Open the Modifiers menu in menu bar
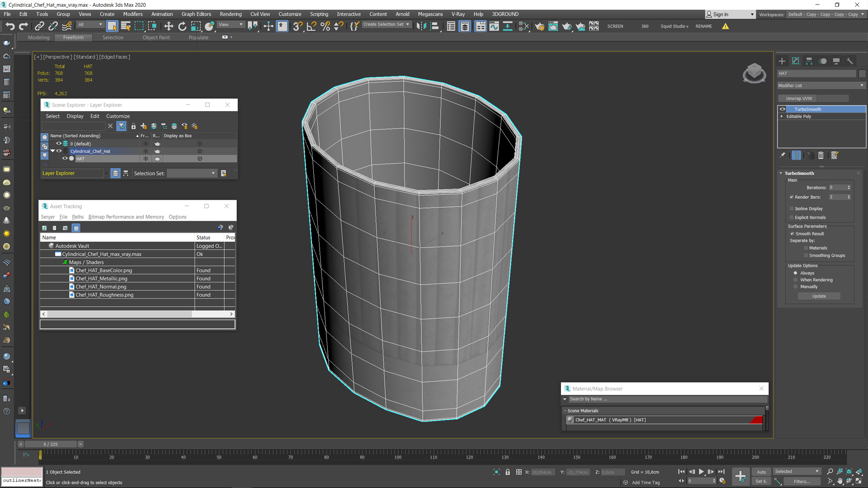The image size is (868, 488). [x=132, y=14]
